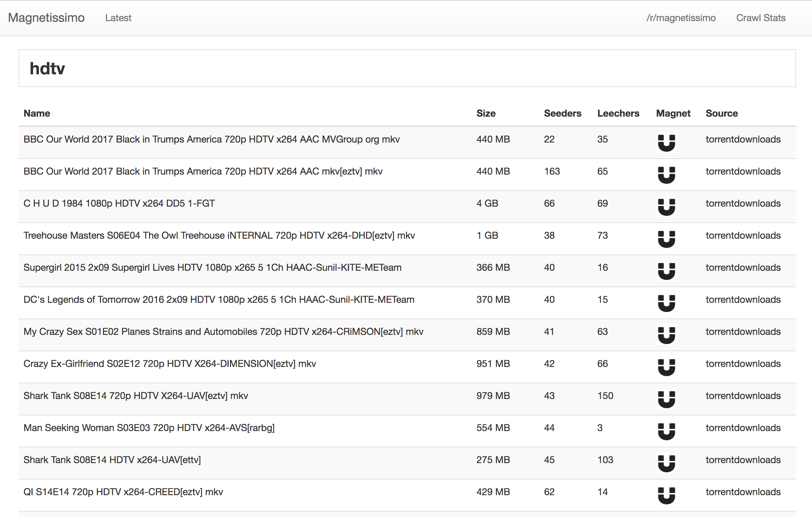Open magnet for Shark Tank S08E14 720p row
The height and width of the screenshot is (517, 812).
(x=666, y=399)
